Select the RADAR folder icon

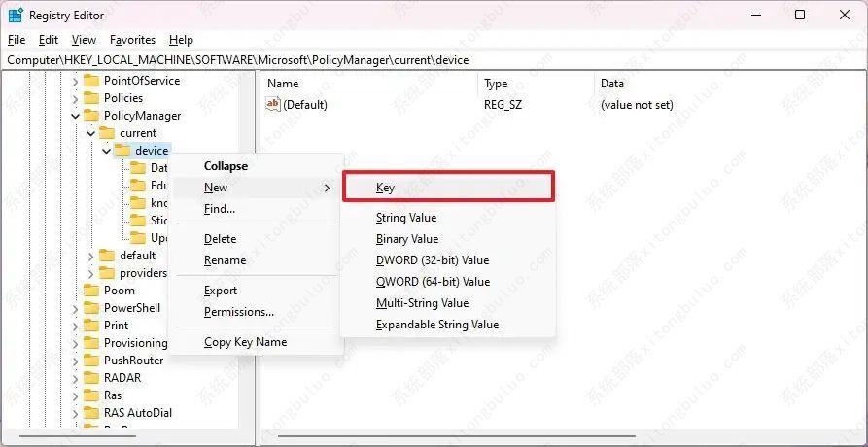coord(91,378)
